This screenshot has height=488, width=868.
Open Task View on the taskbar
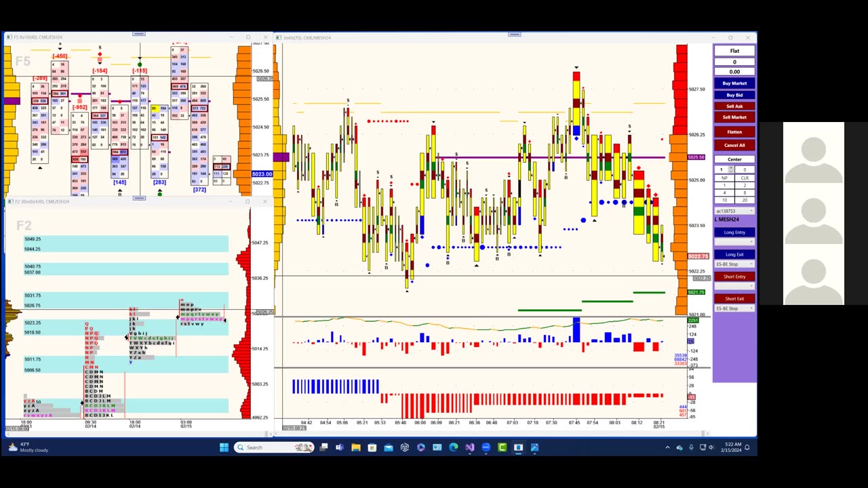[x=324, y=447]
